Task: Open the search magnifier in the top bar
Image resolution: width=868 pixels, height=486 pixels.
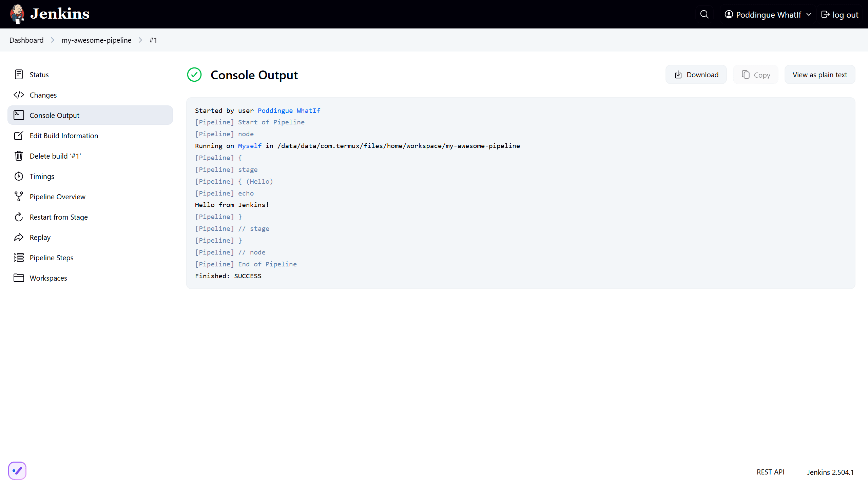Action: [x=705, y=14]
